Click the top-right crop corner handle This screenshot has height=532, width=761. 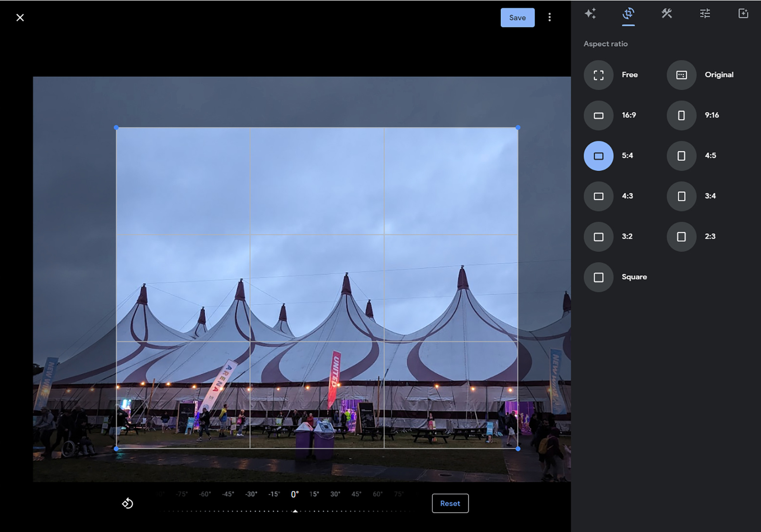click(518, 128)
